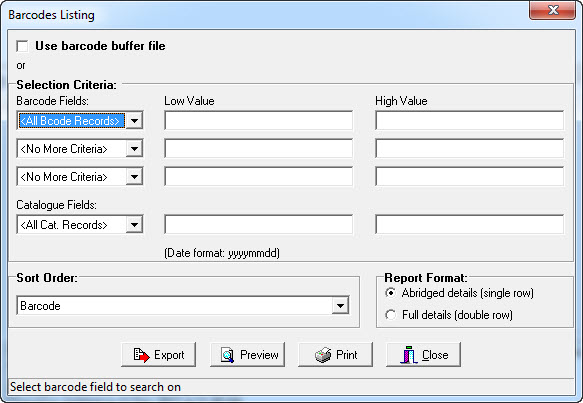
Task: Focus the third row High Value input
Action: tap(469, 177)
